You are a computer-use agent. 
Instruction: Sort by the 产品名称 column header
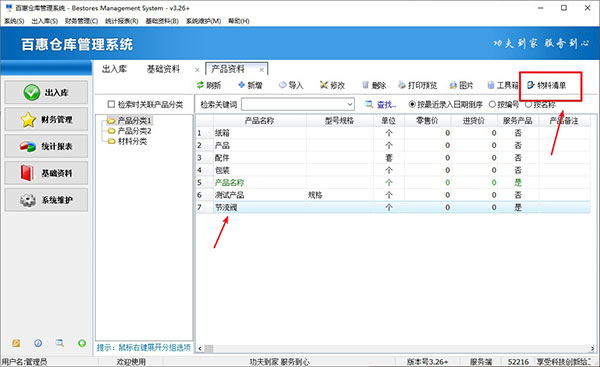[260, 121]
